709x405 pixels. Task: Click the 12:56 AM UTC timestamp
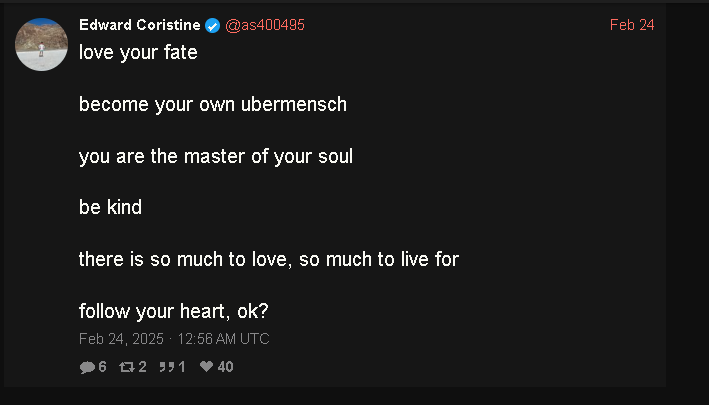223,339
